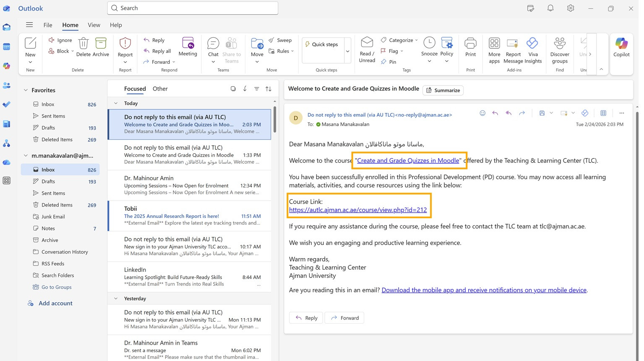
Task: Click in the Search box
Action: (x=193, y=8)
